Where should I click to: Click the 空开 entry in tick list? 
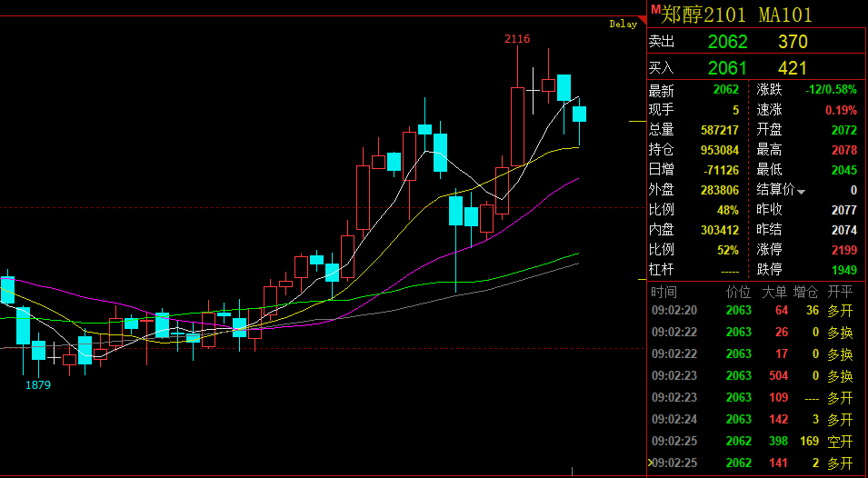pos(841,442)
